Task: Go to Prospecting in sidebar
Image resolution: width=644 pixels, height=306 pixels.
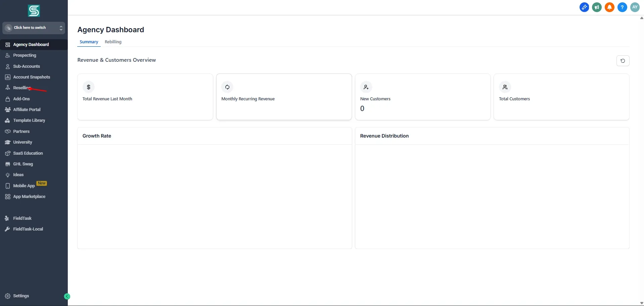Action: click(24, 55)
